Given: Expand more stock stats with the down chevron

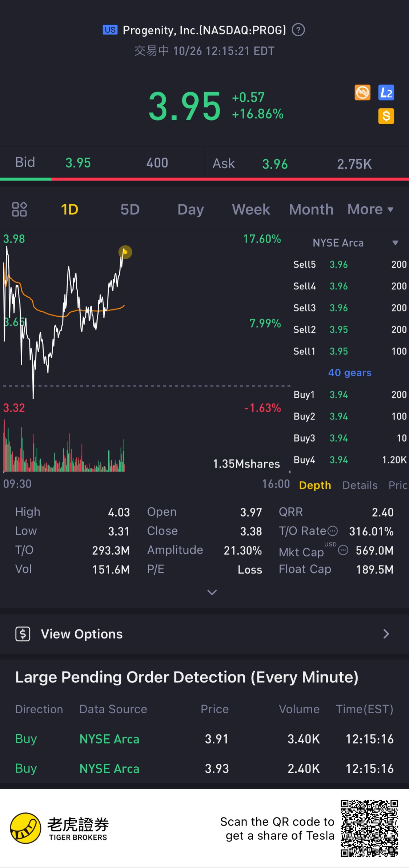Looking at the screenshot, I should point(212,592).
